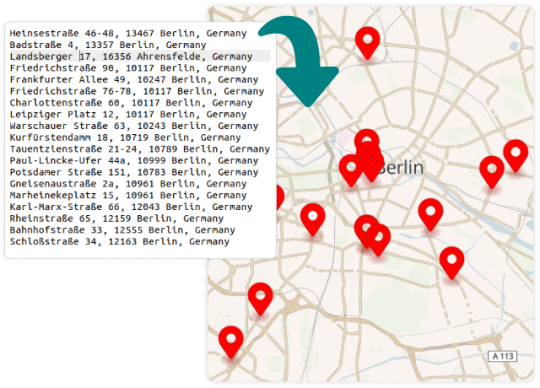The height and width of the screenshot is (388, 540).
Task: Click the southernmost red map pin
Action: click(231, 342)
